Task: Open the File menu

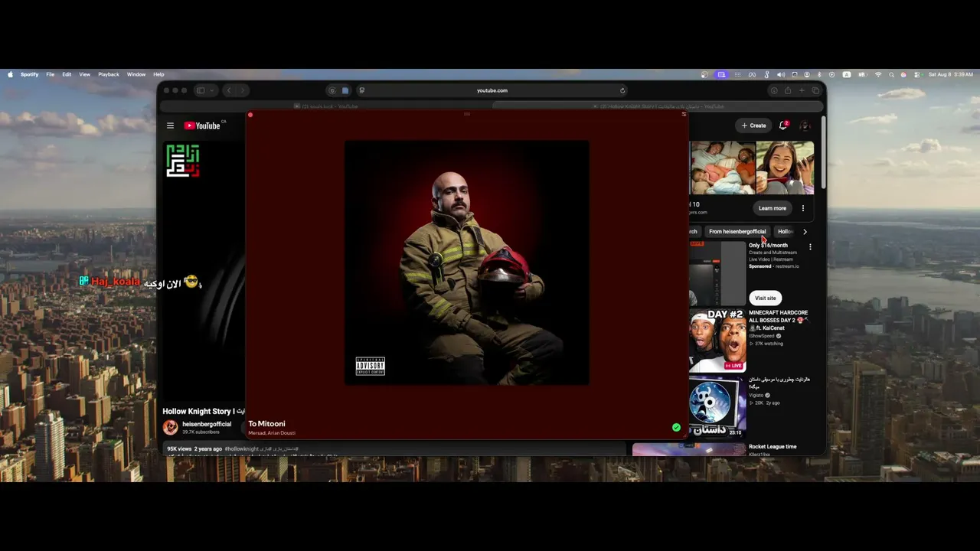Action: click(x=50, y=74)
